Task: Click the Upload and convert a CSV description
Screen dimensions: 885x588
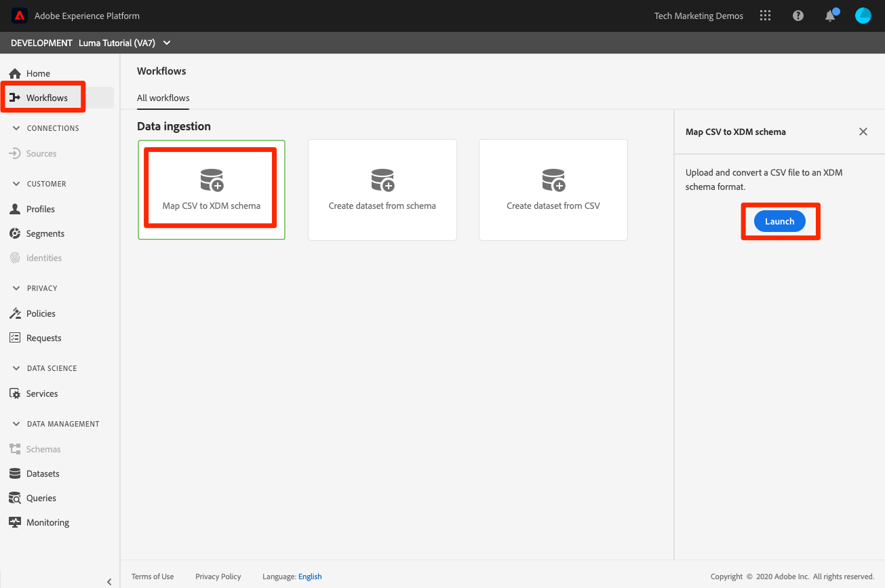Action: click(x=764, y=179)
